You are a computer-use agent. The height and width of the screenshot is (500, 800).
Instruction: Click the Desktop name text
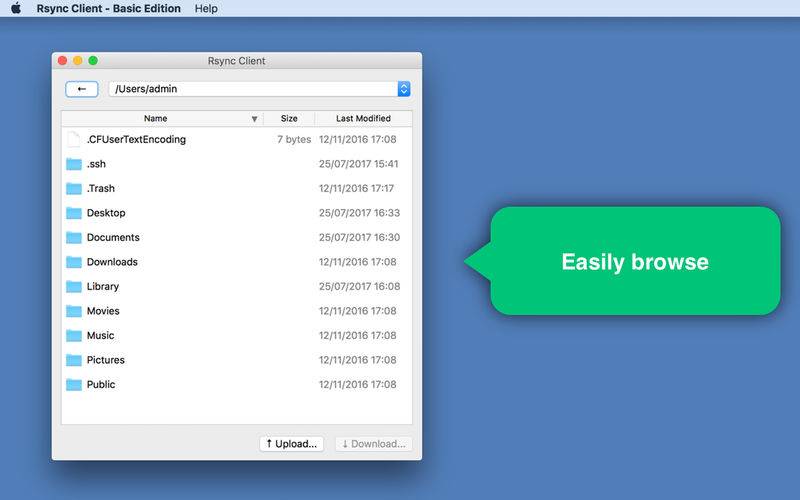106,213
